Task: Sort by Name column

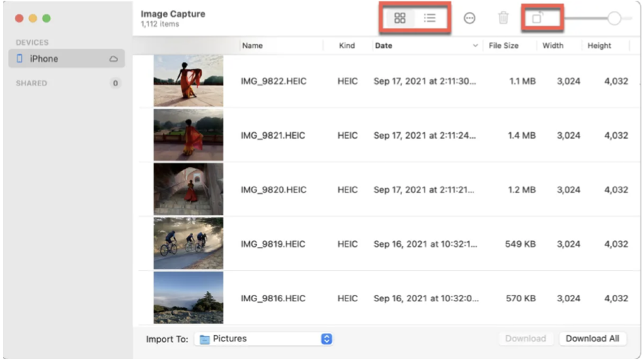Action: pos(252,45)
